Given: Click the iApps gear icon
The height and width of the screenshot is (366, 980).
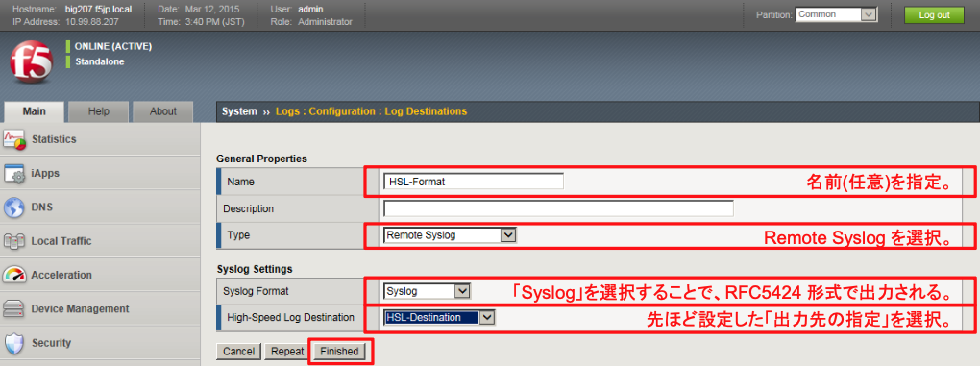Looking at the screenshot, I should click(x=14, y=174).
